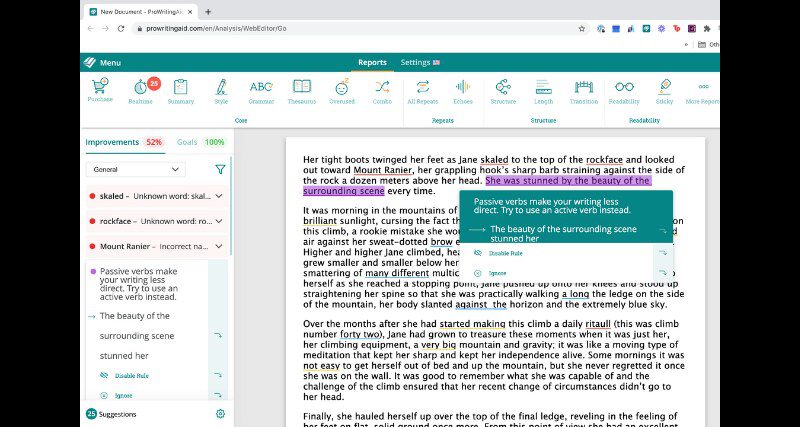Click the 52% Improvements score badge
Image resolution: width=800 pixels, height=427 pixels.
point(154,142)
